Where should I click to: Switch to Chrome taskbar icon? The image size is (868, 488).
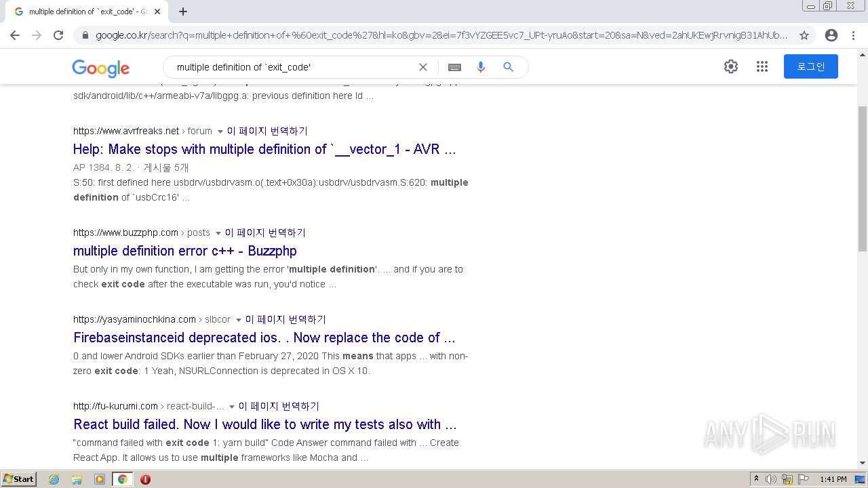[x=122, y=479]
